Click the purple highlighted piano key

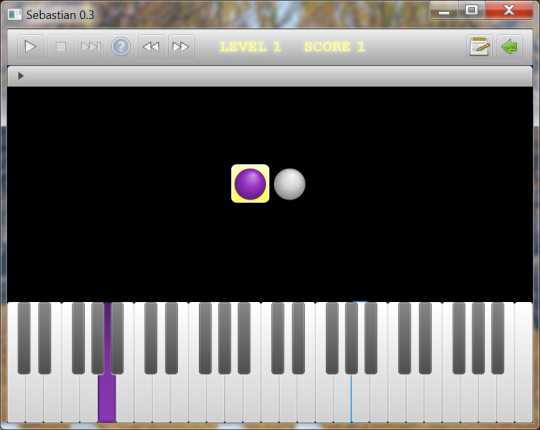click(107, 398)
